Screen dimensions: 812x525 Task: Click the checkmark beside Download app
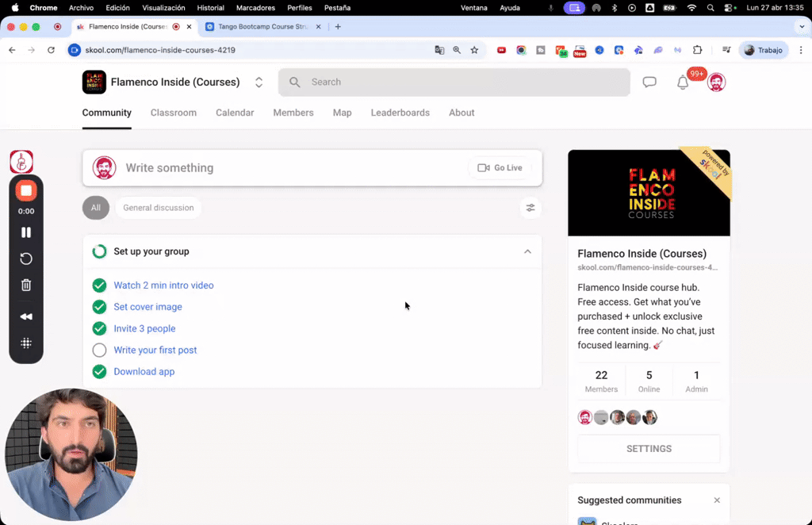pos(99,371)
